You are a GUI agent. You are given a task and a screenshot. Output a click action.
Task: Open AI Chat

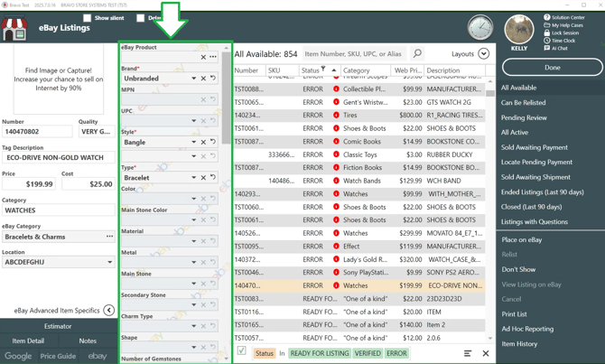pyautogui.click(x=556, y=48)
